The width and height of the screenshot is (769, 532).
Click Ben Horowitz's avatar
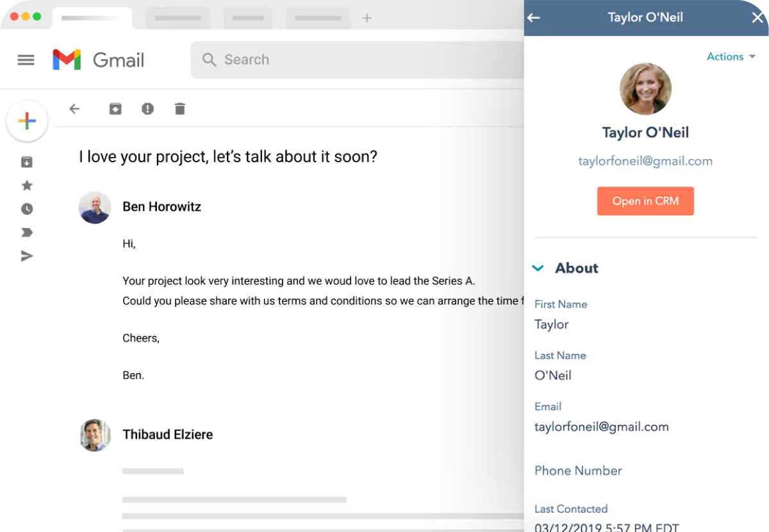click(x=95, y=207)
